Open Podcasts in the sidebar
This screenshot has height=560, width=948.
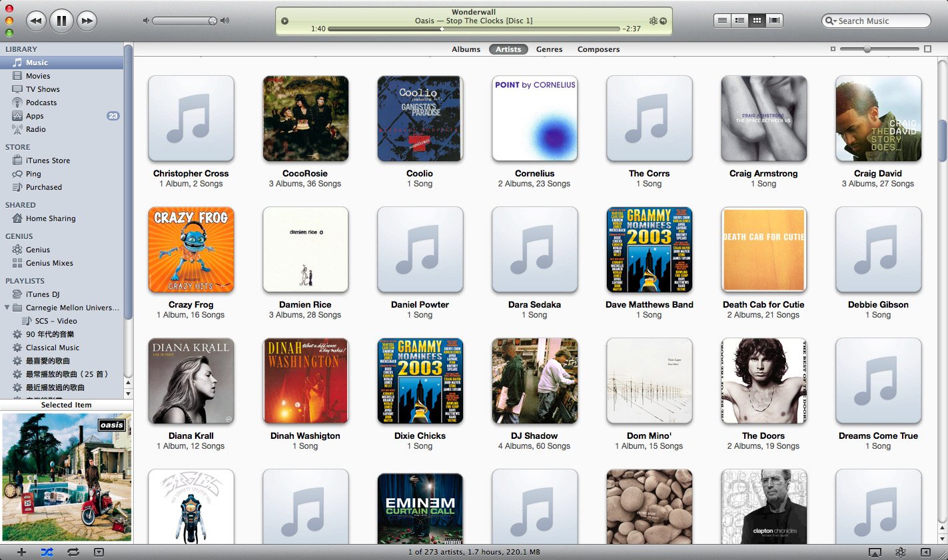tap(61, 103)
